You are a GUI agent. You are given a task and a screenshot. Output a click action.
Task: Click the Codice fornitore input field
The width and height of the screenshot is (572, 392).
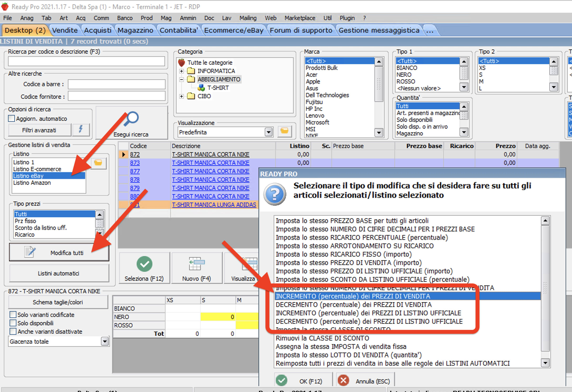point(117,96)
